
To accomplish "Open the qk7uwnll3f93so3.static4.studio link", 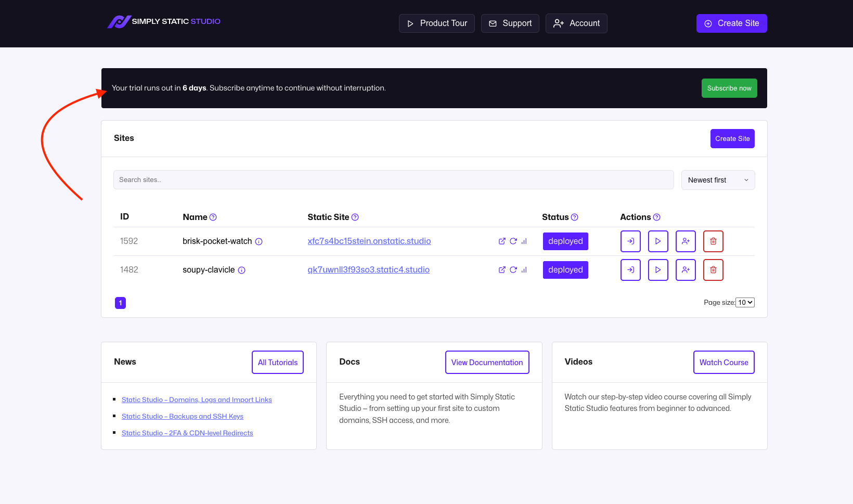I will click(368, 270).
